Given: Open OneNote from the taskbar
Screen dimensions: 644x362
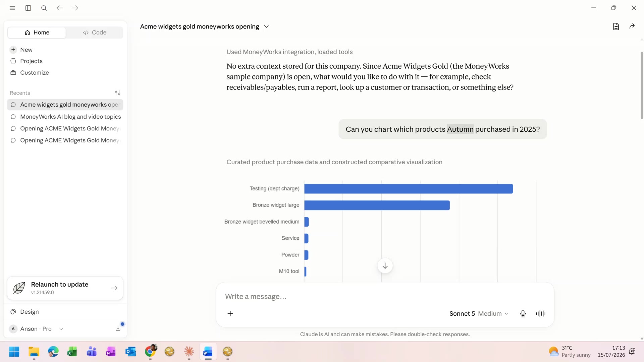Looking at the screenshot, I should (111, 352).
